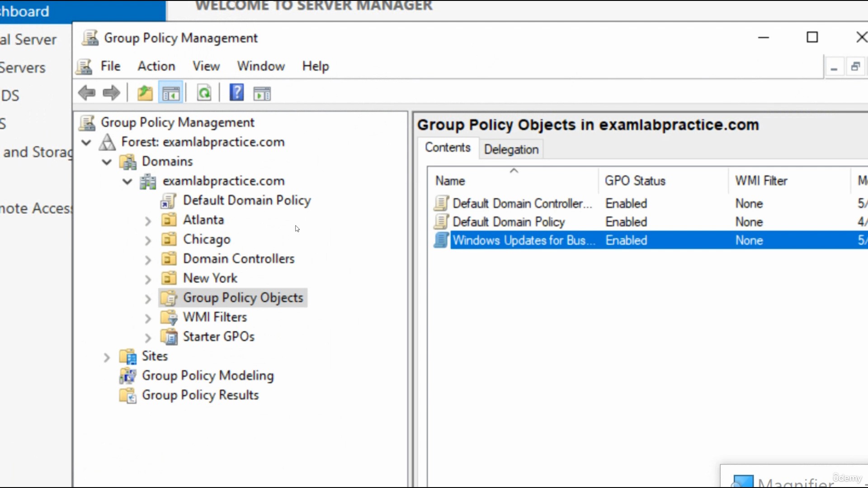Click the Up one level folder icon
Image resolution: width=868 pixels, height=488 pixels.
point(145,94)
